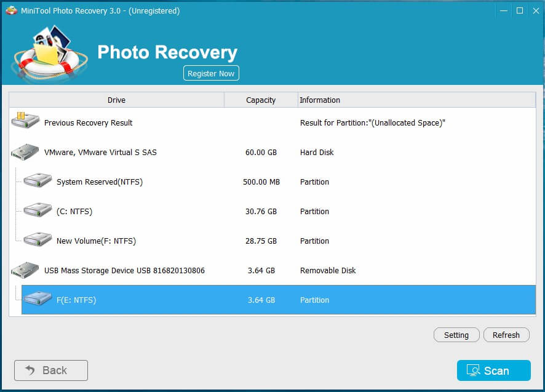The height and width of the screenshot is (392, 545).
Task: Click the Previous Recovery Result drive icon
Action: (x=25, y=121)
